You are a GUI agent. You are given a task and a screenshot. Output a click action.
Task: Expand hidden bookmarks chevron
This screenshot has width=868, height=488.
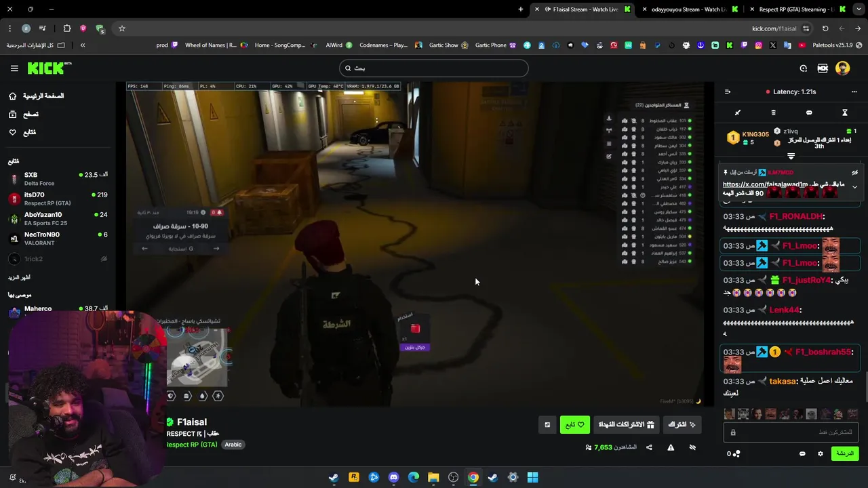tap(83, 45)
